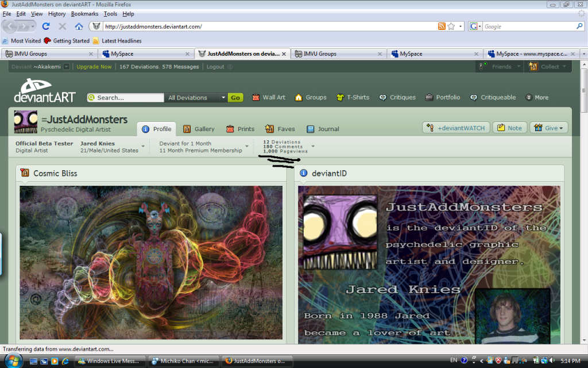Open the Give dropdown button
This screenshot has width=588, height=368.
coord(548,128)
